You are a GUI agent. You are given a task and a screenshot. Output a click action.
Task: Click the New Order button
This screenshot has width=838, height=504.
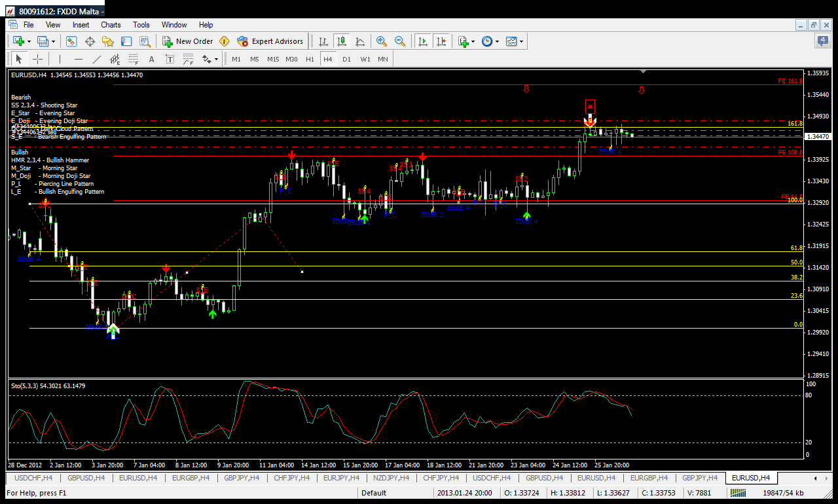(x=188, y=41)
